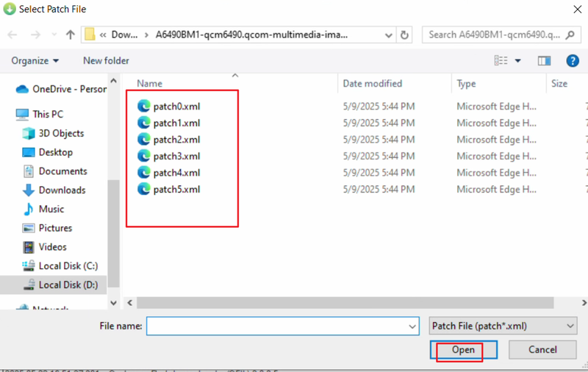Click the Videos film icon
Screen dimensions: 588x372
tap(28, 247)
